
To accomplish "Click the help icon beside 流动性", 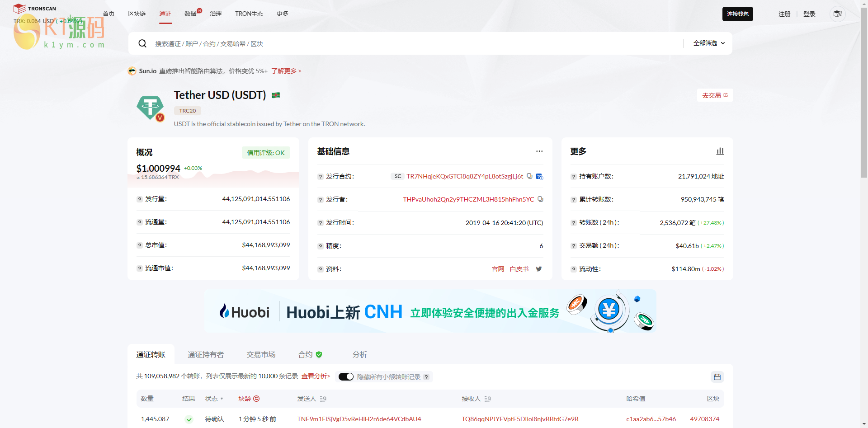I will tap(574, 269).
